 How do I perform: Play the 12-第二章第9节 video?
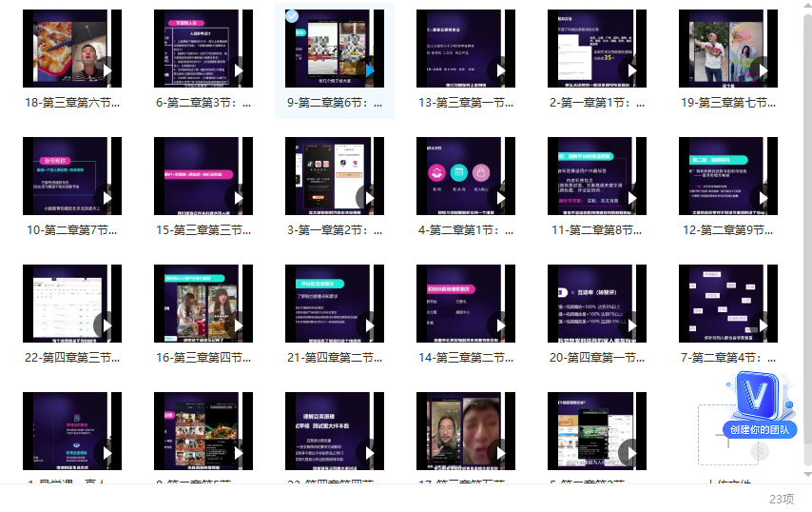point(763,198)
